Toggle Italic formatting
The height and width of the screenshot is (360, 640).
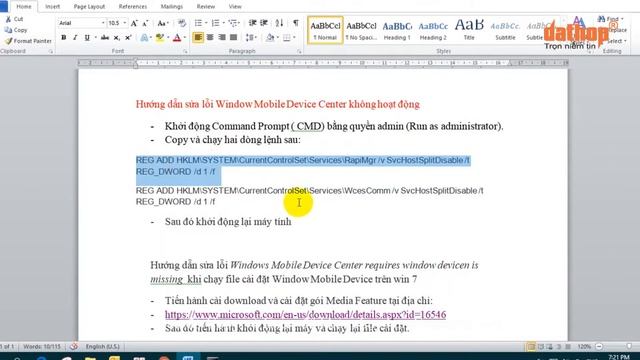coord(75,38)
